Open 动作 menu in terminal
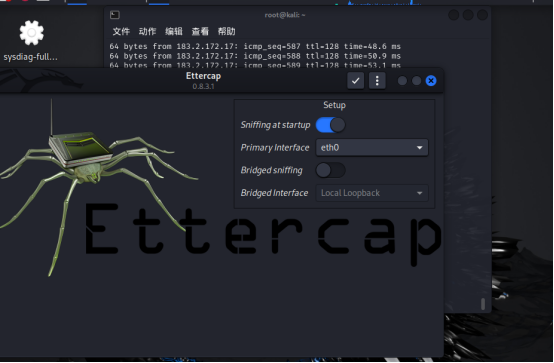This screenshot has width=554, height=363. coord(147,31)
